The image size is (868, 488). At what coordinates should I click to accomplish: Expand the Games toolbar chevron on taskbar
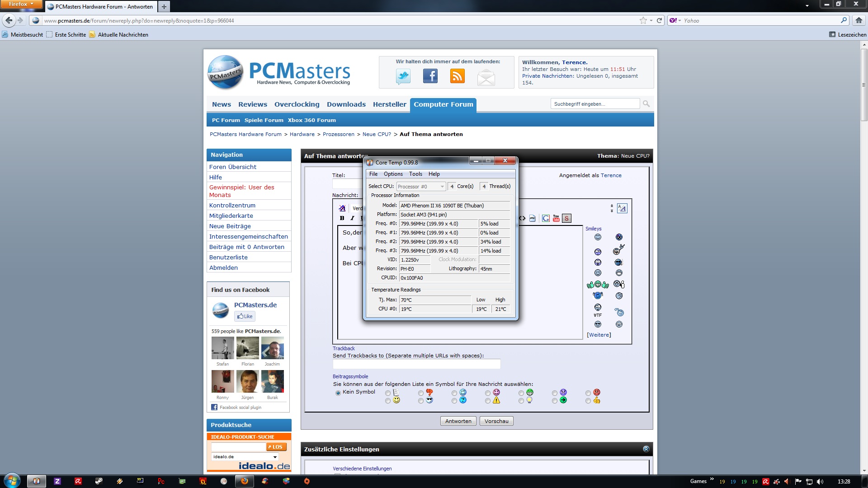pos(712,479)
